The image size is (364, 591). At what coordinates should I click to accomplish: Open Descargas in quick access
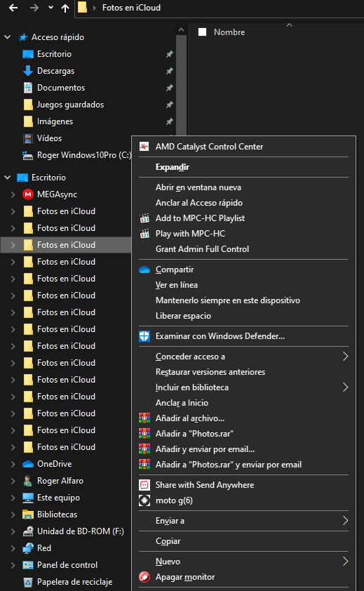(55, 71)
